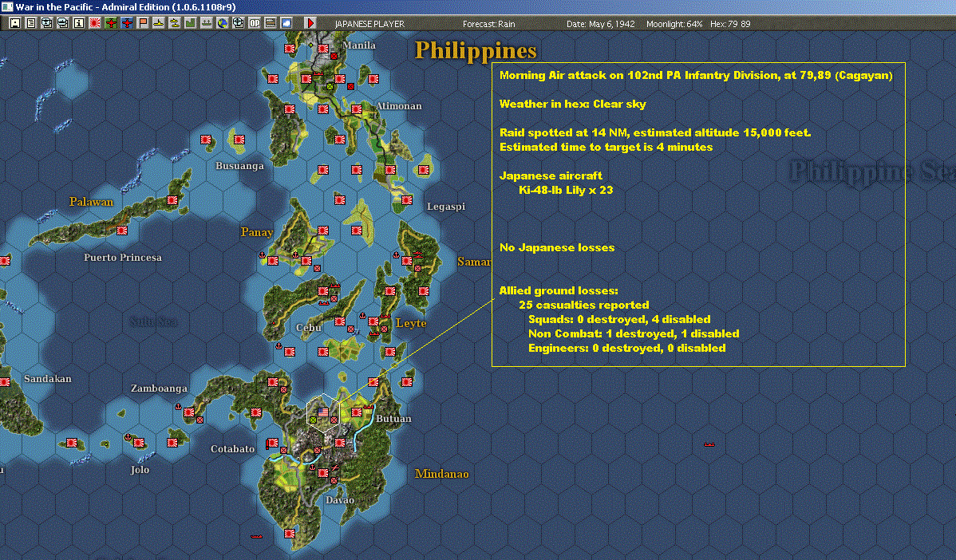The image size is (956, 560).
Task: Click the 'Non Combat: 1 destroyed' line
Action: [x=634, y=333]
